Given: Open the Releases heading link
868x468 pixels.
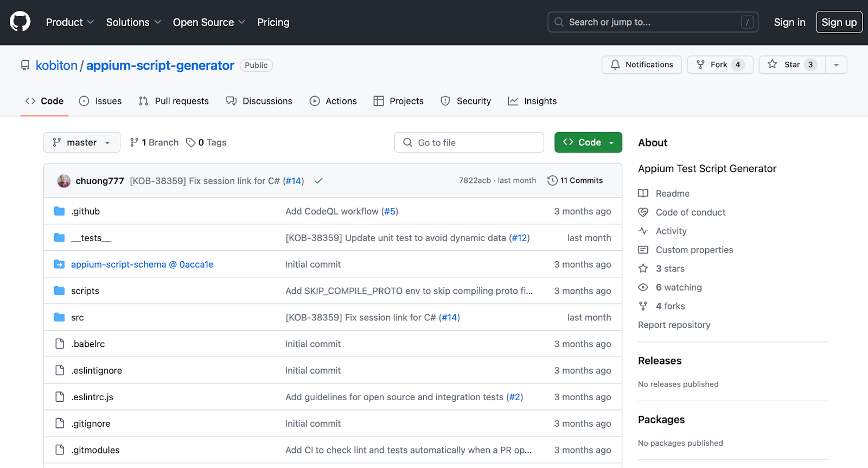Looking at the screenshot, I should (660, 361).
